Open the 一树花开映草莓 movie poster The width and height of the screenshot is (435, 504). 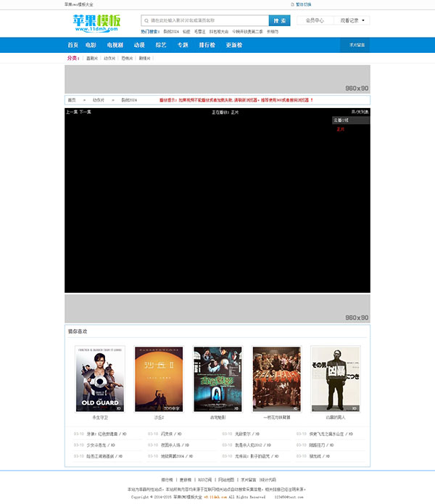[x=276, y=379]
